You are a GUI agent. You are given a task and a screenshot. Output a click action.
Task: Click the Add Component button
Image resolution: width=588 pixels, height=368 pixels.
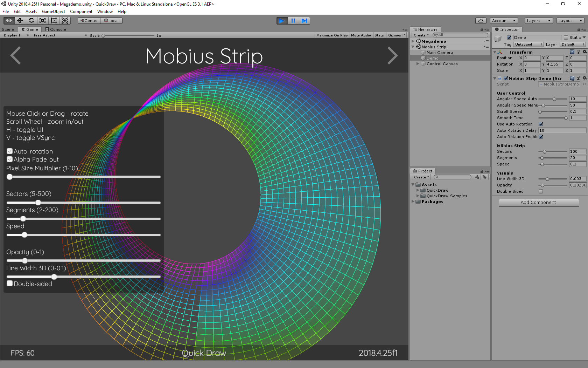538,202
